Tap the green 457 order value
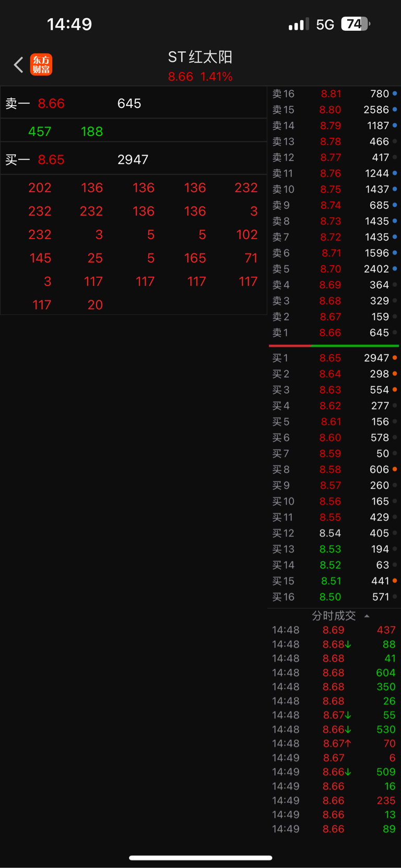Viewport: 401px width, 868px height. click(x=40, y=132)
